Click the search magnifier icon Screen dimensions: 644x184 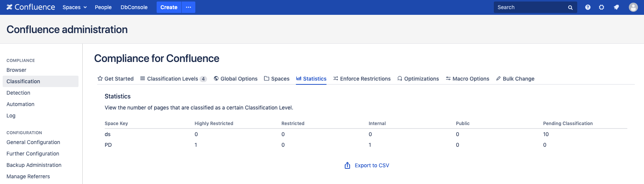click(570, 8)
